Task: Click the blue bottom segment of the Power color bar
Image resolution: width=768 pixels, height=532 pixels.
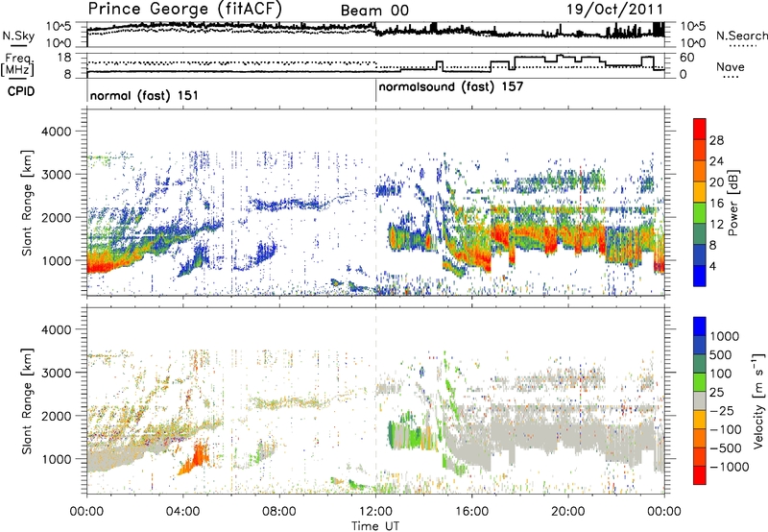Action: (x=700, y=276)
